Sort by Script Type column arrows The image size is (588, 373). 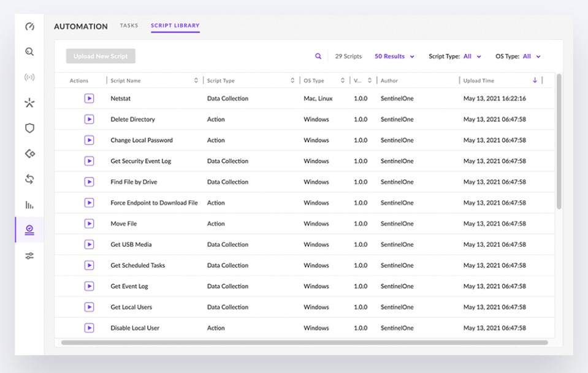(292, 80)
